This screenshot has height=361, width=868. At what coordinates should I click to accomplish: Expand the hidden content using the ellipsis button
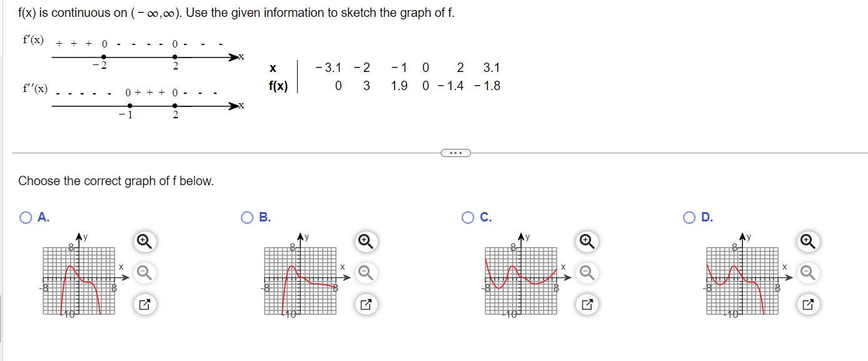click(x=456, y=153)
